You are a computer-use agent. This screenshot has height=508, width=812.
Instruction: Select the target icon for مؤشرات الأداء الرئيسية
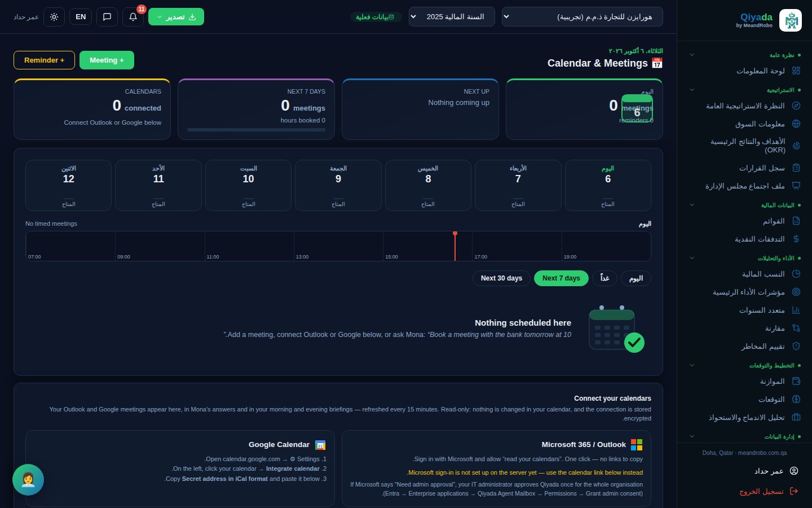point(796,292)
